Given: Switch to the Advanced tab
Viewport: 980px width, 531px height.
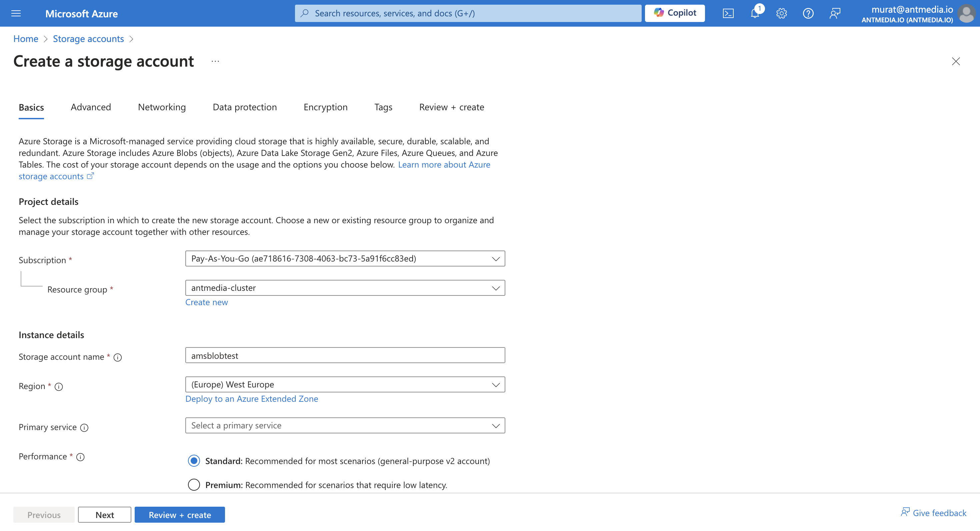Looking at the screenshot, I should pyautogui.click(x=91, y=107).
